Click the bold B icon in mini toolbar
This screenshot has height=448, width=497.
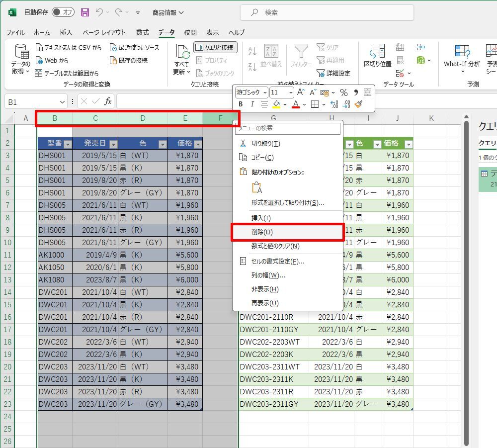pos(241,104)
